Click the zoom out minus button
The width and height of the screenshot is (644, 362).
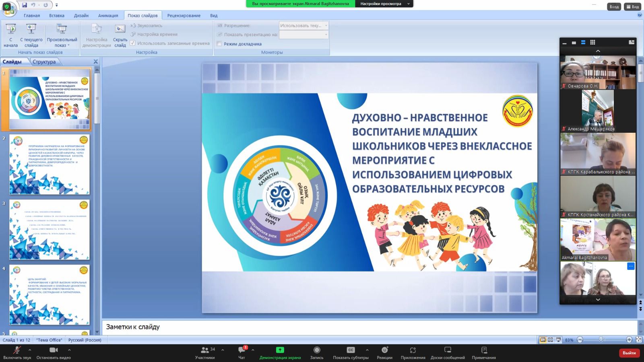[x=580, y=340]
